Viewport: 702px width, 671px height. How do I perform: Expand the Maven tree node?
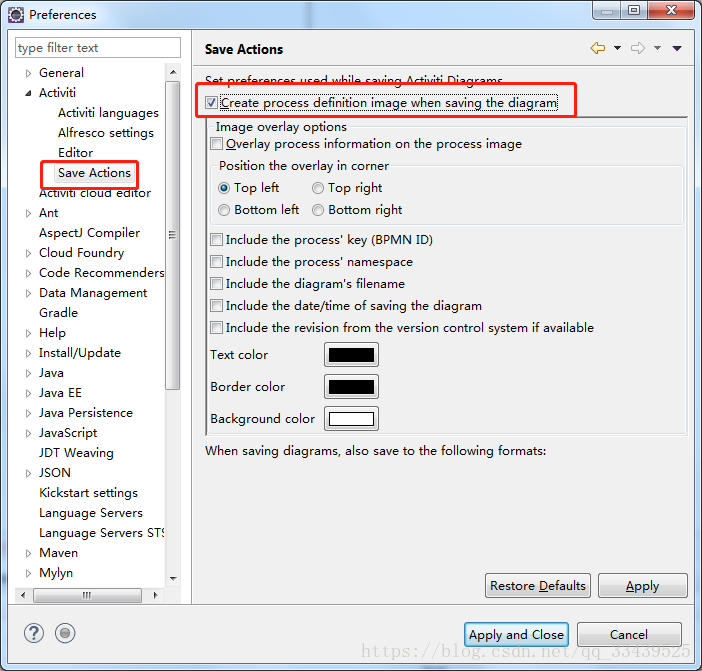click(x=28, y=553)
